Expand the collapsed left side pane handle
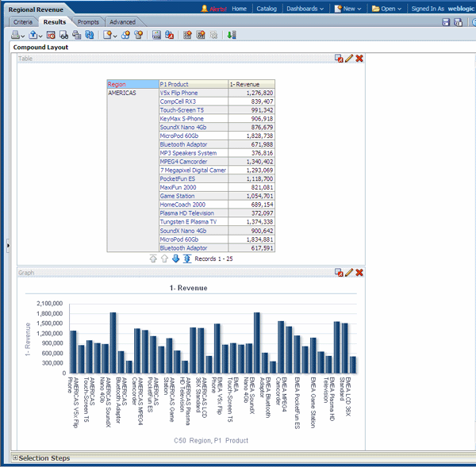Viewport: 476px width, 467px height. coord(8,245)
